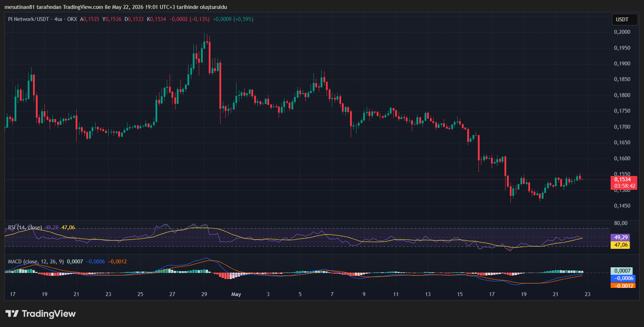The image size is (644, 327).
Task: Click the blue −0,0006 badge on MACD axis
Action: [623, 278]
